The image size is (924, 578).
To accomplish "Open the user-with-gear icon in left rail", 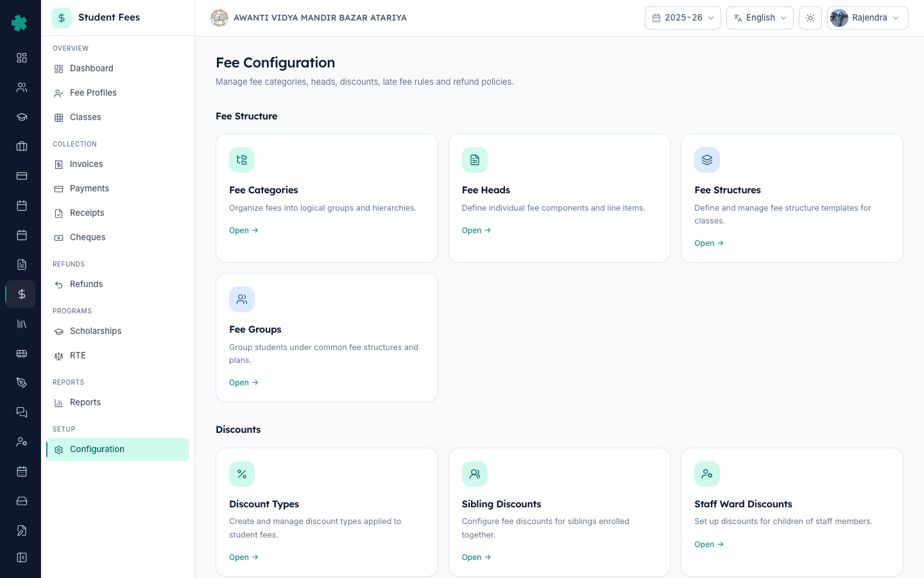I will pyautogui.click(x=22, y=442).
